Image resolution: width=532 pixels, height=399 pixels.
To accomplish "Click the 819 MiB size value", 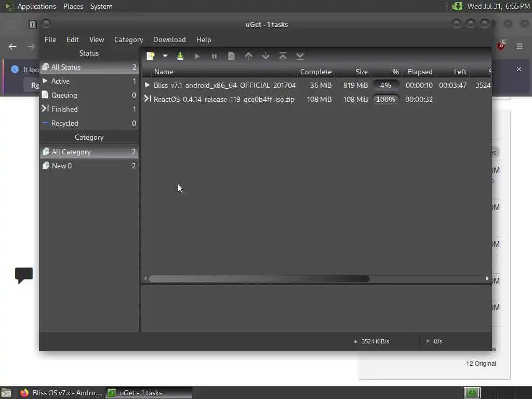I will (355, 85).
